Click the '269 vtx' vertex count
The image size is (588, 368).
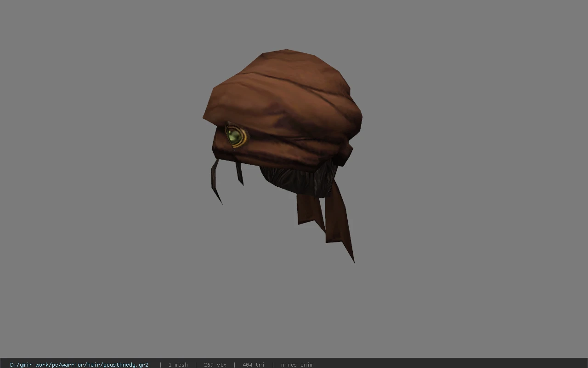pos(215,365)
